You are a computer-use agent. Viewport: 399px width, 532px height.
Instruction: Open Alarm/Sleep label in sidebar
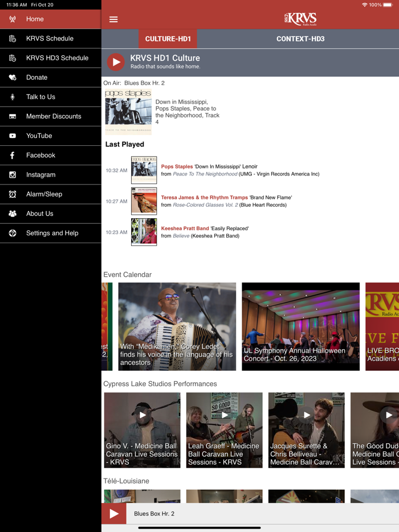tap(44, 194)
